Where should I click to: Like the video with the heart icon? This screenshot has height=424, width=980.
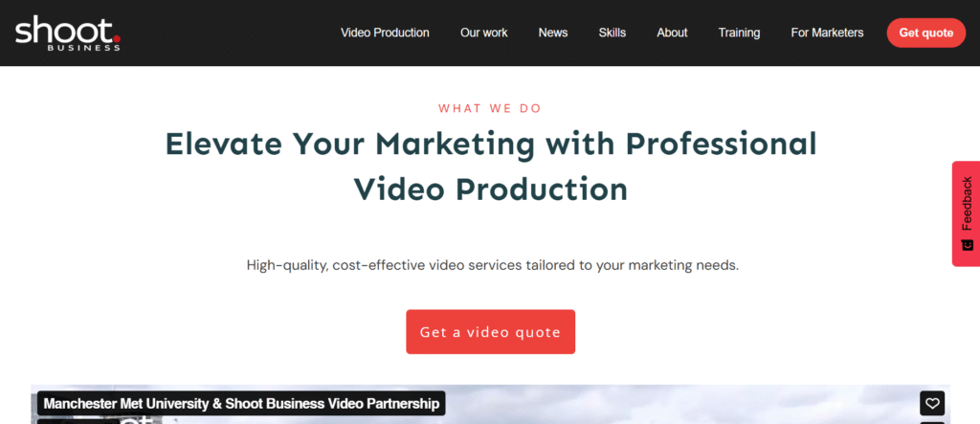[x=932, y=403]
